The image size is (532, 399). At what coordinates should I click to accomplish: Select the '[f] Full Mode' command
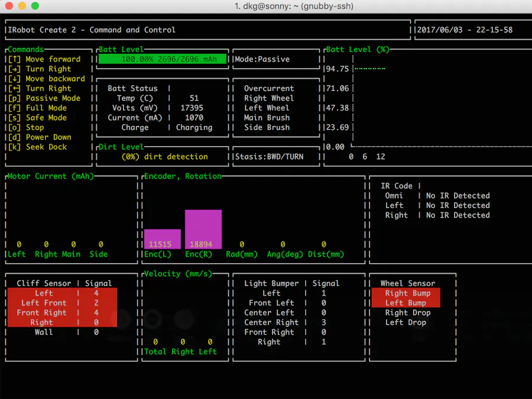click(38, 108)
